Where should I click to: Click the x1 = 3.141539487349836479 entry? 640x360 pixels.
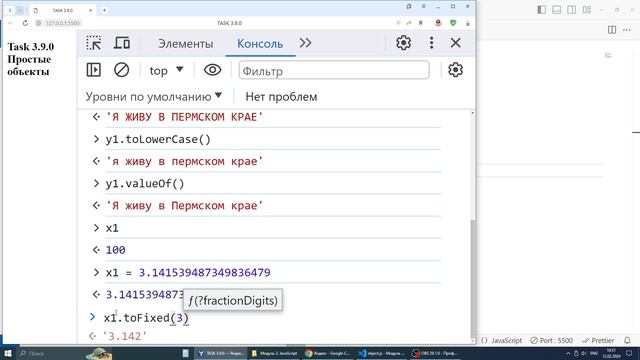[x=188, y=272]
